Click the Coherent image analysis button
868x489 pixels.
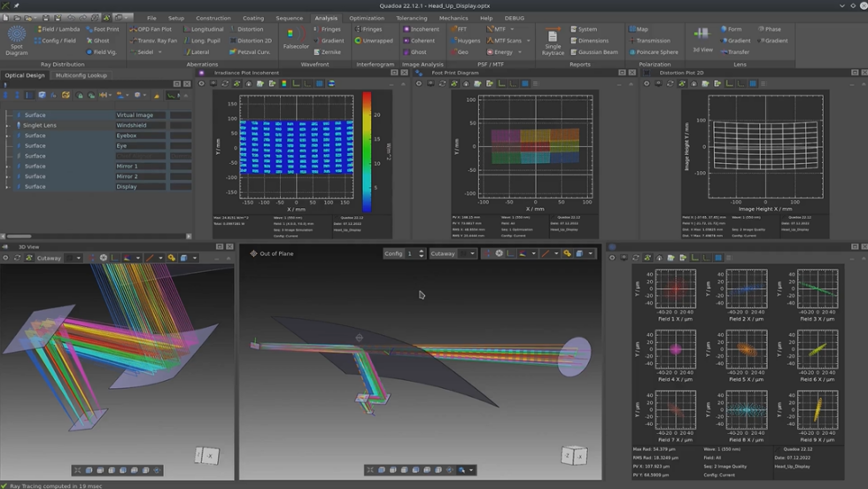419,41
